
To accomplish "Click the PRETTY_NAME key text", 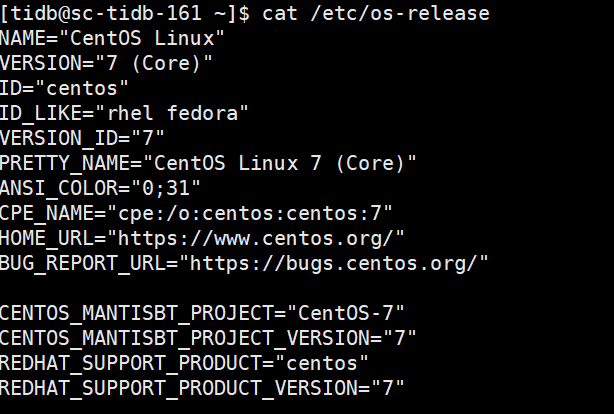I will [x=66, y=163].
